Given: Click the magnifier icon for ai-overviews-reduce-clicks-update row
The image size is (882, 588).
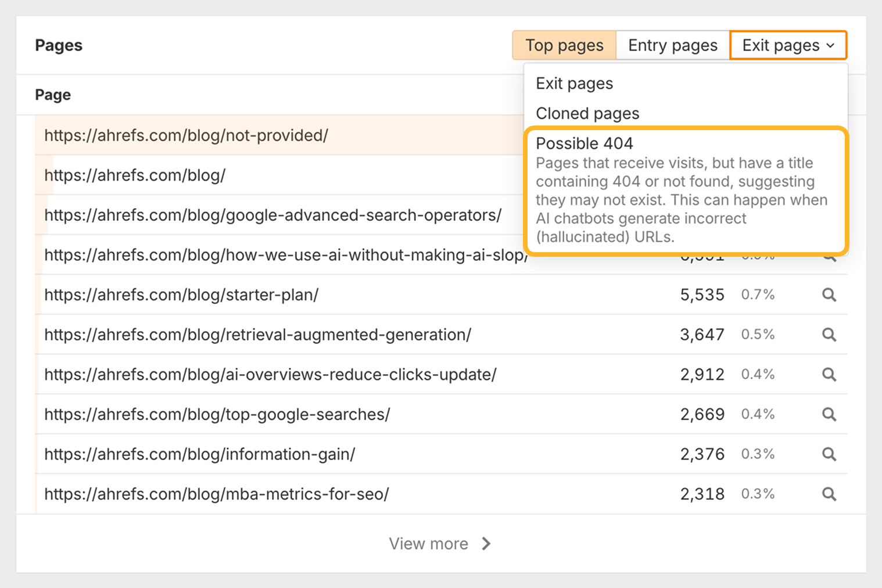Looking at the screenshot, I should point(829,375).
